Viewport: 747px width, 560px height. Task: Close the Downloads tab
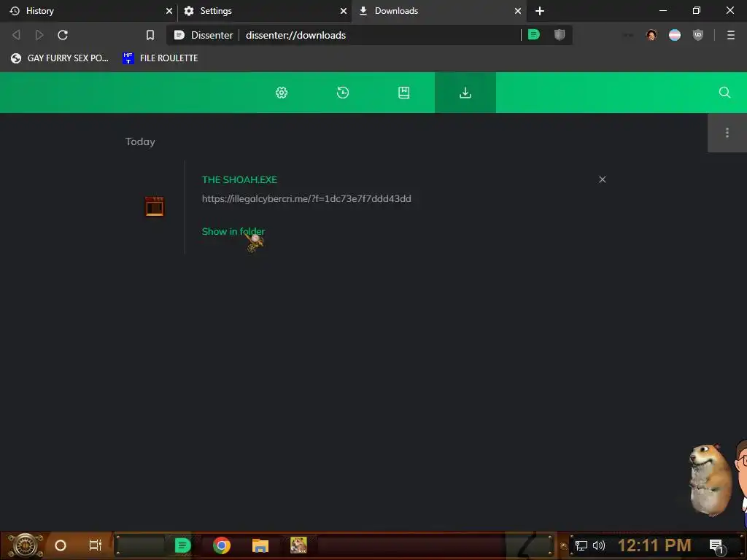point(518,10)
